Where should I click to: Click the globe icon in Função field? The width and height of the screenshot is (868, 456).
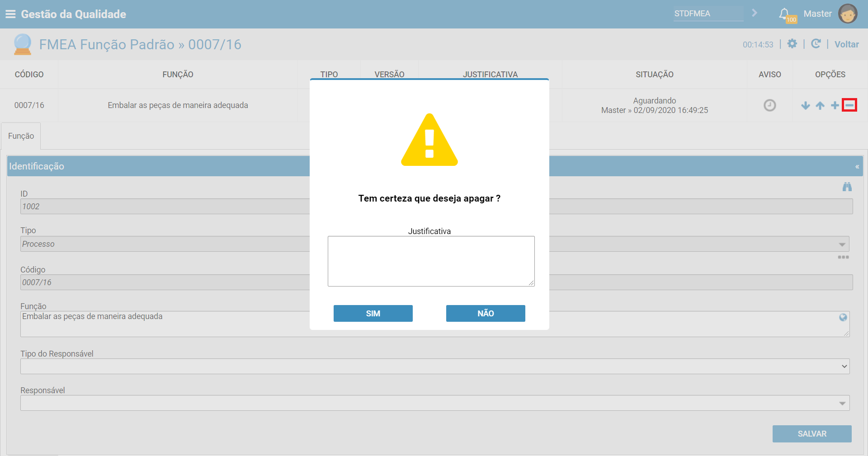(843, 317)
